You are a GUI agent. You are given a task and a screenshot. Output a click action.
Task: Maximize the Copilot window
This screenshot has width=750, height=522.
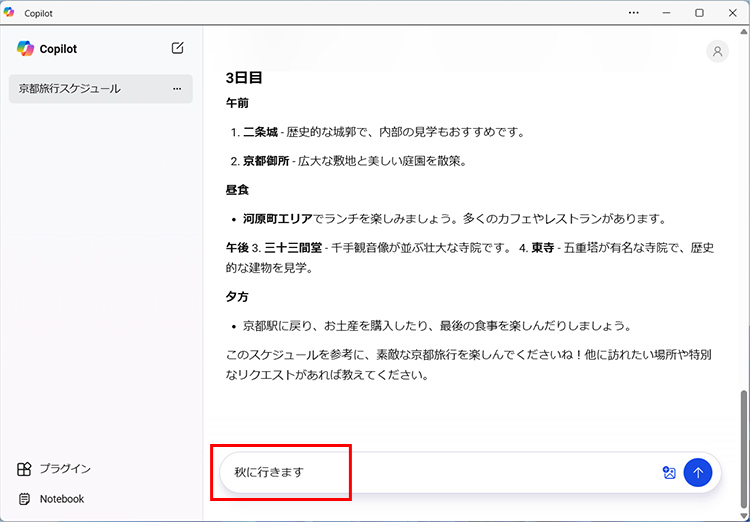point(699,12)
